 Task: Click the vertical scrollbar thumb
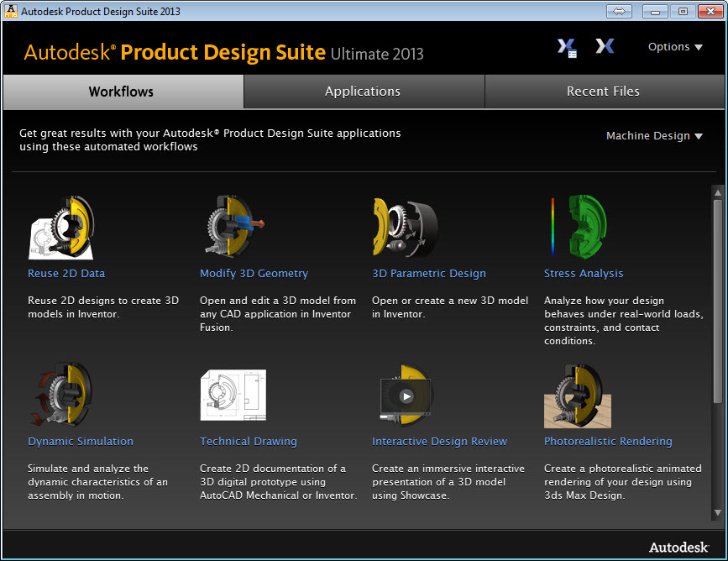[x=718, y=301]
